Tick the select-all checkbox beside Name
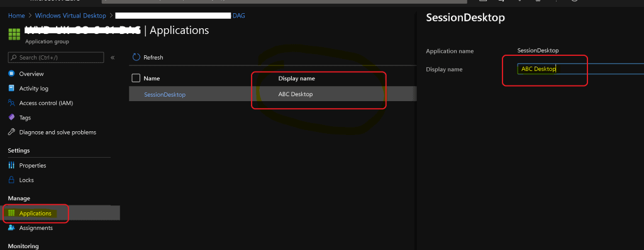This screenshot has width=644, height=250. pyautogui.click(x=136, y=78)
